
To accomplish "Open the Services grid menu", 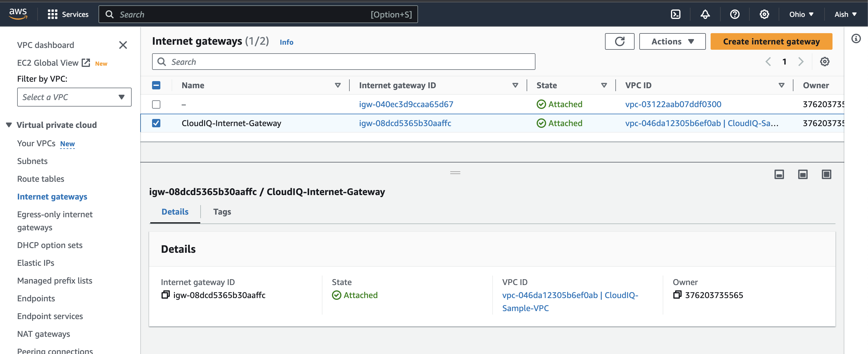I will (53, 14).
